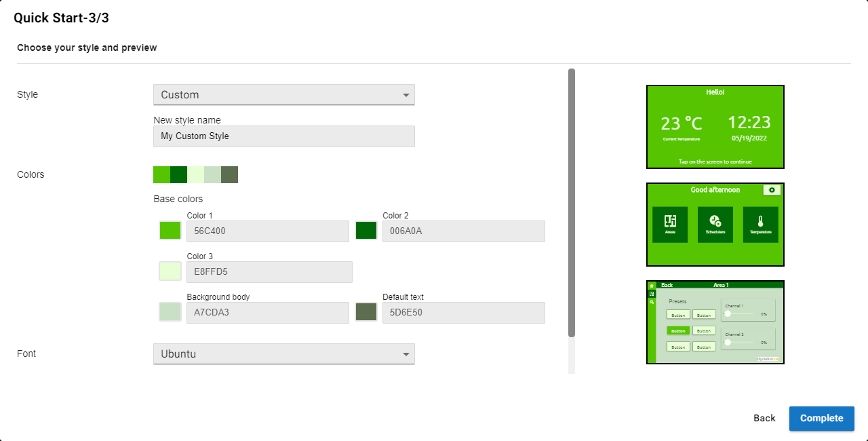
Task: Click the home icon in Area 1 preview
Action: pyautogui.click(x=652, y=286)
